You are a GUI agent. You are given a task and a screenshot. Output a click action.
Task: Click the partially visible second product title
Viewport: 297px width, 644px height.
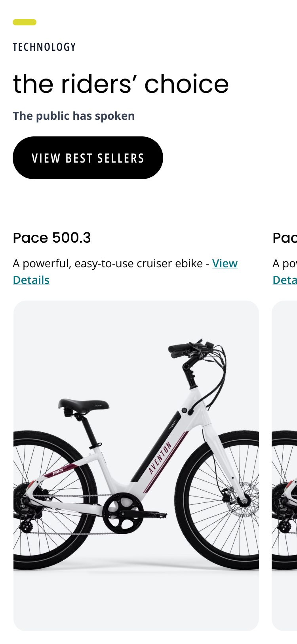tap(285, 238)
